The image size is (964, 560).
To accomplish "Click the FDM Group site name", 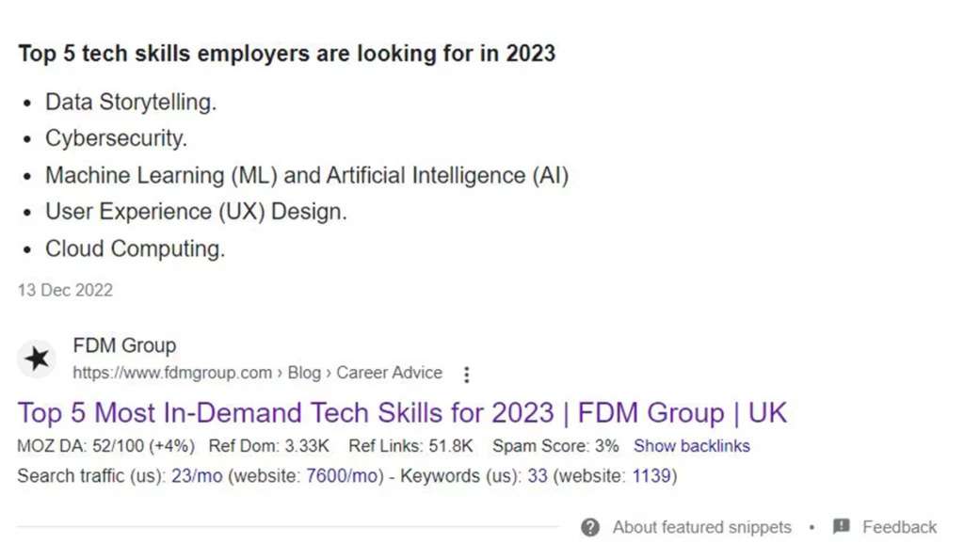I will (124, 345).
